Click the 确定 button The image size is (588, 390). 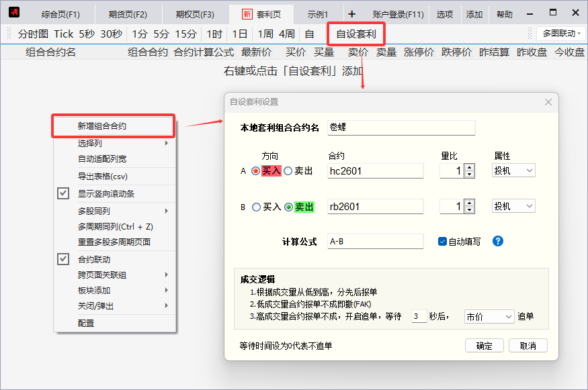[484, 346]
